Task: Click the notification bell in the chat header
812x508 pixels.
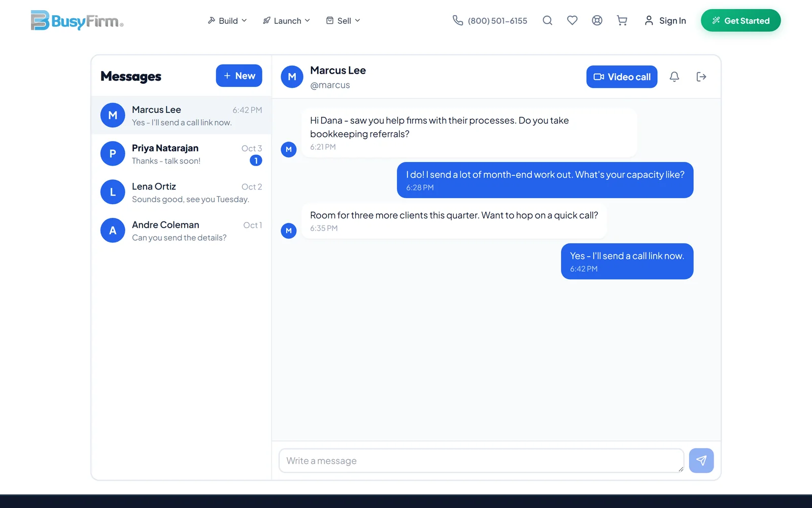Action: (674, 77)
